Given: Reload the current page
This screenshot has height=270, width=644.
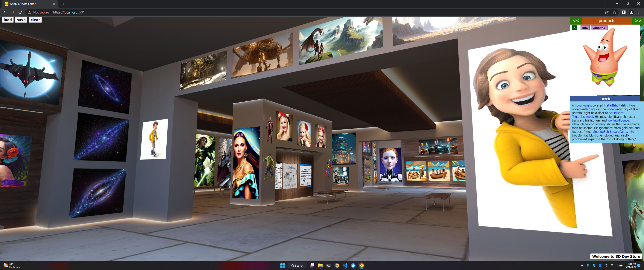Looking at the screenshot, I should click(20, 12).
